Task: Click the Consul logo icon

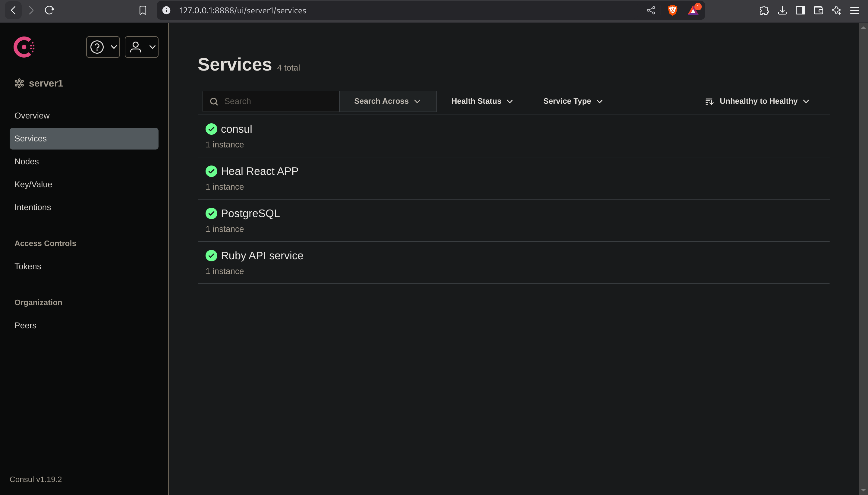Action: click(x=24, y=47)
